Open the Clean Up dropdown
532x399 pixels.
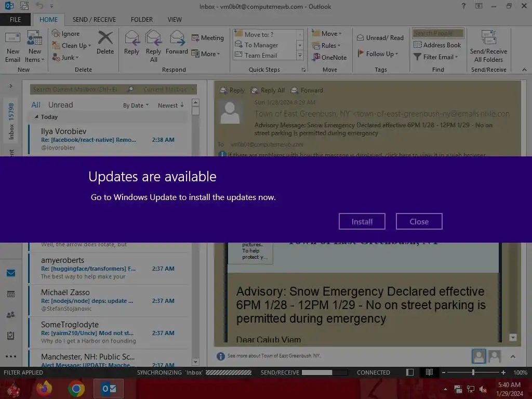click(72, 46)
